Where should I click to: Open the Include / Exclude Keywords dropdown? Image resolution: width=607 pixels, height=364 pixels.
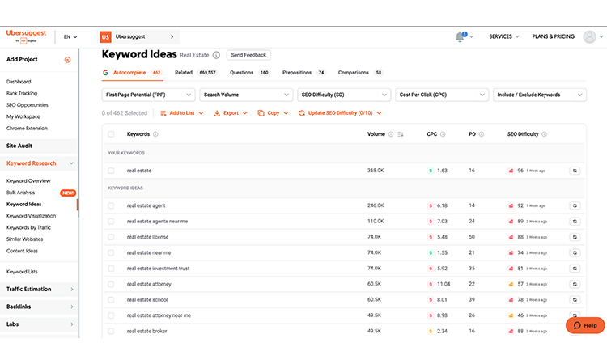click(x=540, y=95)
